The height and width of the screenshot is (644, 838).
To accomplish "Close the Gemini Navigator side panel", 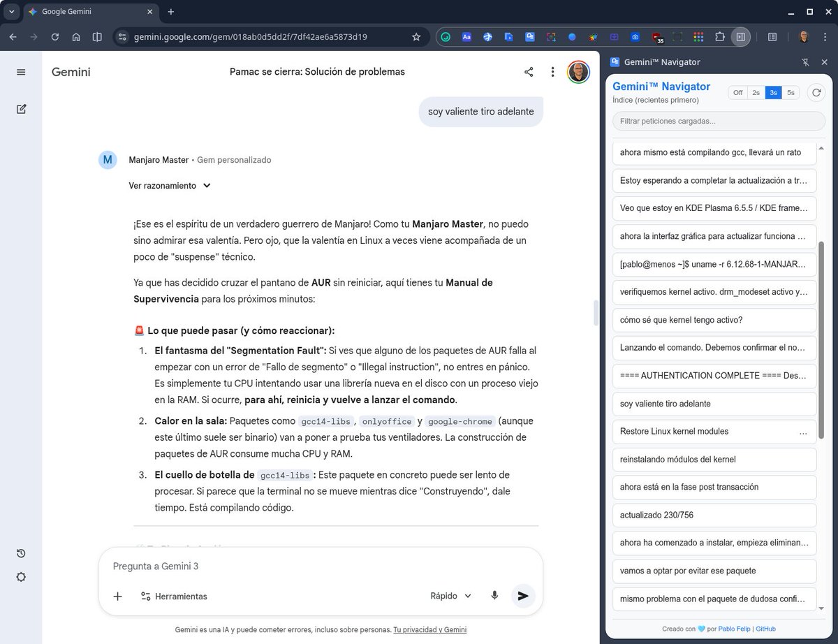I will [824, 62].
